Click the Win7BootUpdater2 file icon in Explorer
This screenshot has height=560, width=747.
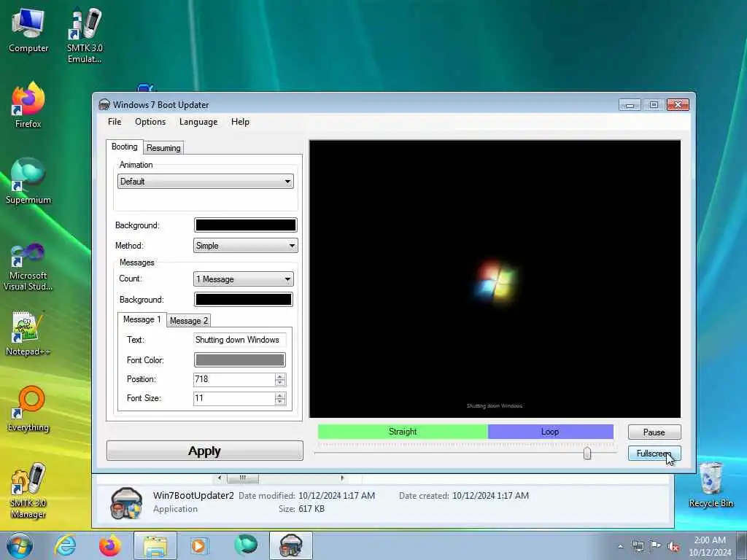[x=125, y=503]
